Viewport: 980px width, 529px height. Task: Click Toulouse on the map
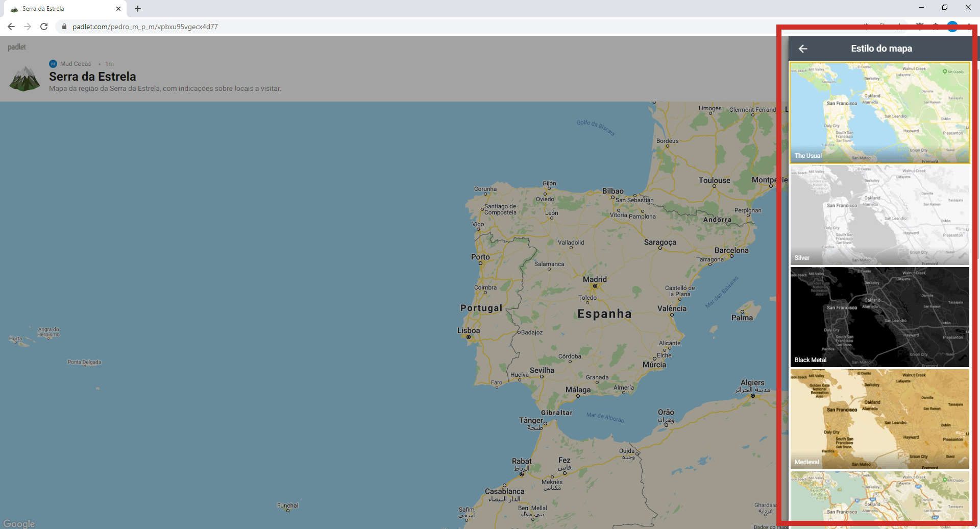click(x=715, y=180)
